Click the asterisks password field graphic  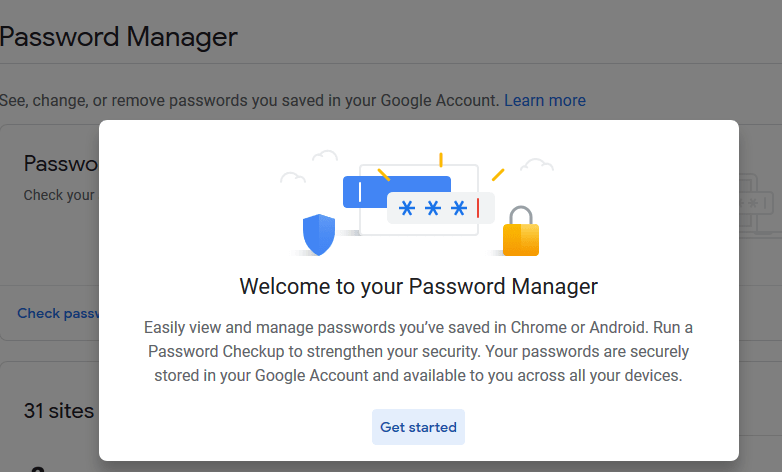[x=433, y=208]
